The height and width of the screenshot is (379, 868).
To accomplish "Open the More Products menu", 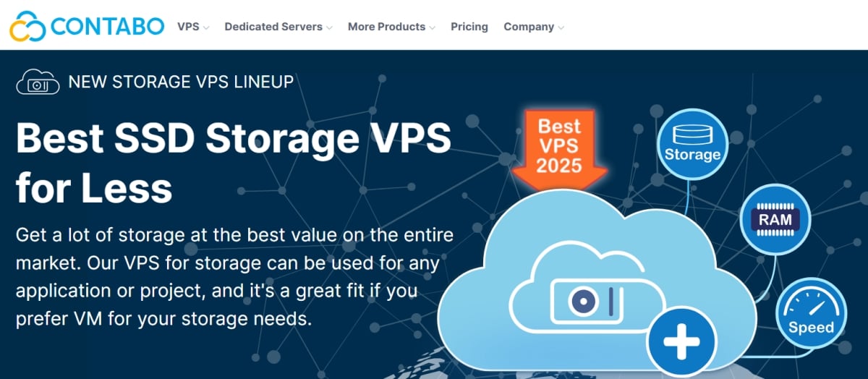I will click(x=386, y=27).
